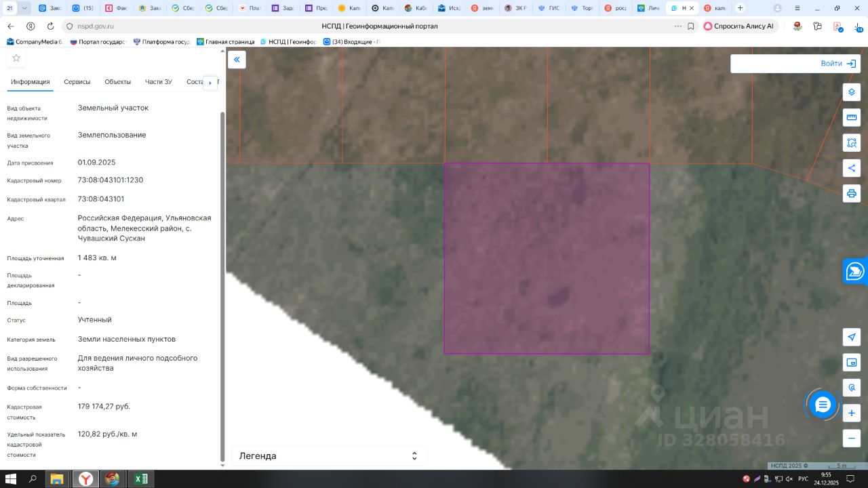This screenshot has height=488, width=868.
Task: Open Windows taskbar search
Action: 33,479
